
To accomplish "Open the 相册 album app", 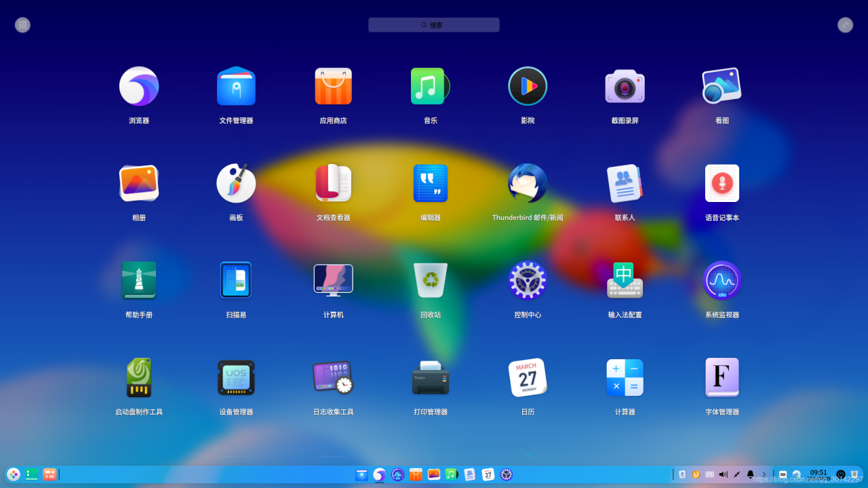I will [139, 183].
